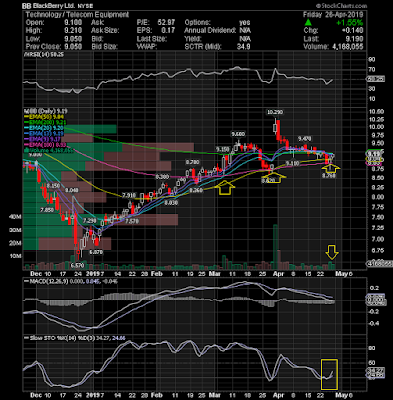Viewport: 393px width, 400px height.
Task: Click the 8.780 price label
Action: [192, 162]
